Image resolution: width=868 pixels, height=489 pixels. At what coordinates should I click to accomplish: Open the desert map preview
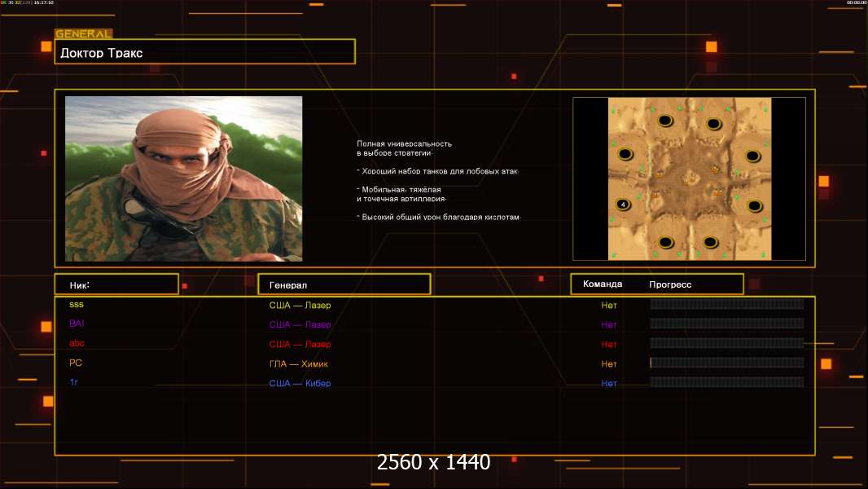click(689, 178)
